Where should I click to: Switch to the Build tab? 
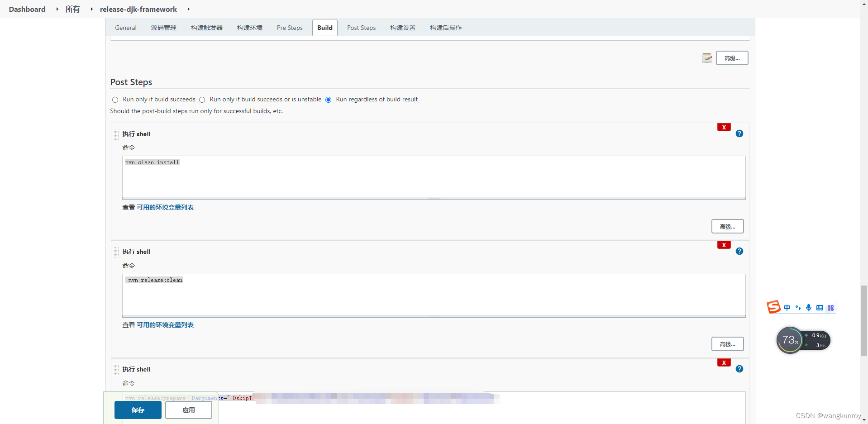(x=325, y=28)
